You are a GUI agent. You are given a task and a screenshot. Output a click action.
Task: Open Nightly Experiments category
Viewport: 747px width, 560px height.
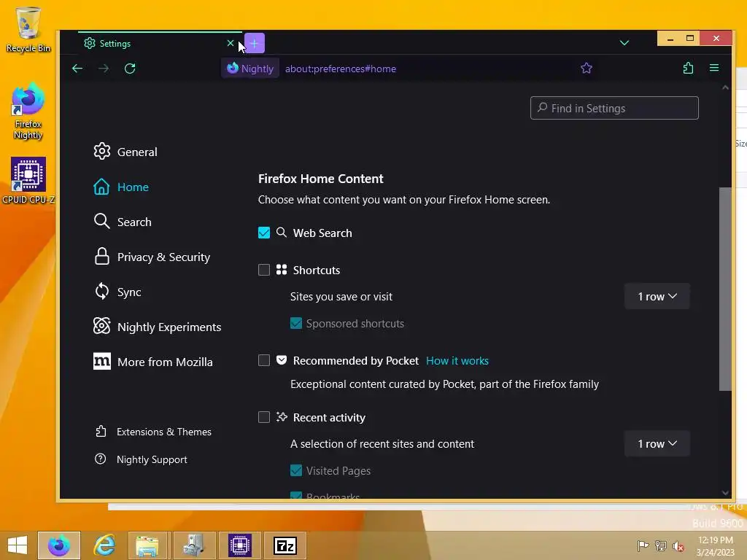pyautogui.click(x=158, y=327)
